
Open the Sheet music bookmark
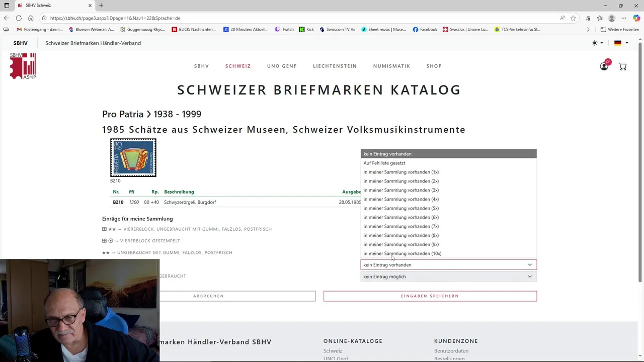[x=384, y=30]
